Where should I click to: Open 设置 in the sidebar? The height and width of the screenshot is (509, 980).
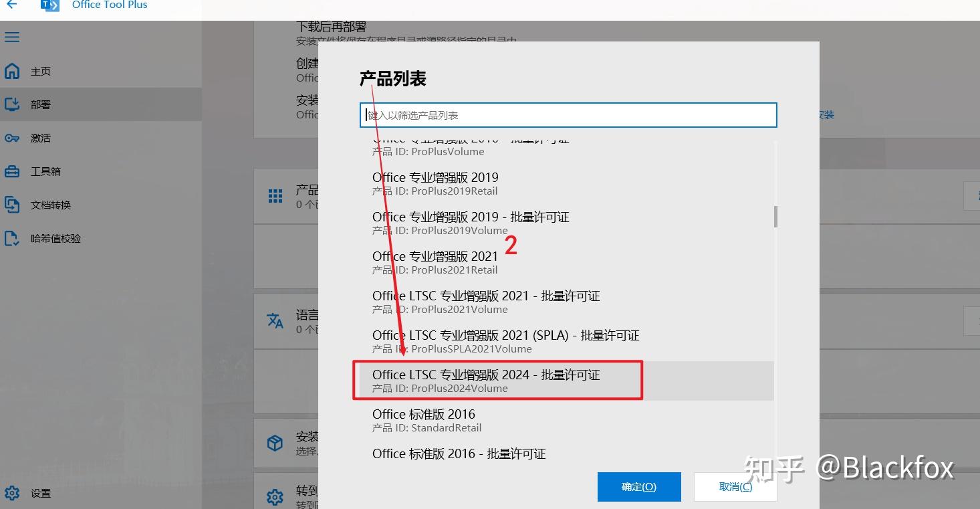100,493
